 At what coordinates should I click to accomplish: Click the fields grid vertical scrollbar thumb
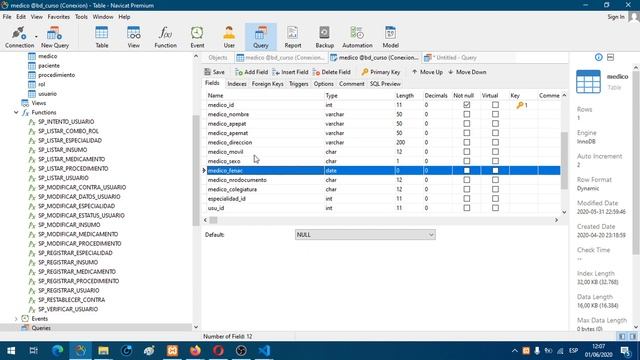tap(564, 161)
